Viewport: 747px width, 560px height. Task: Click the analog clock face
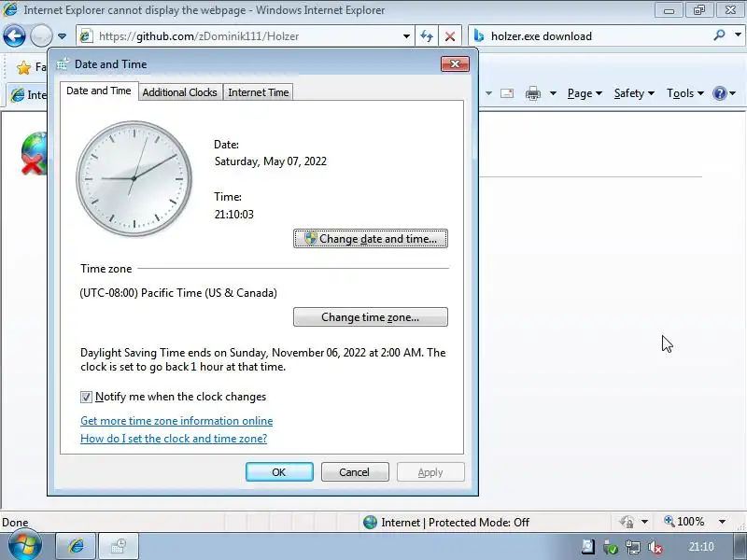click(134, 178)
